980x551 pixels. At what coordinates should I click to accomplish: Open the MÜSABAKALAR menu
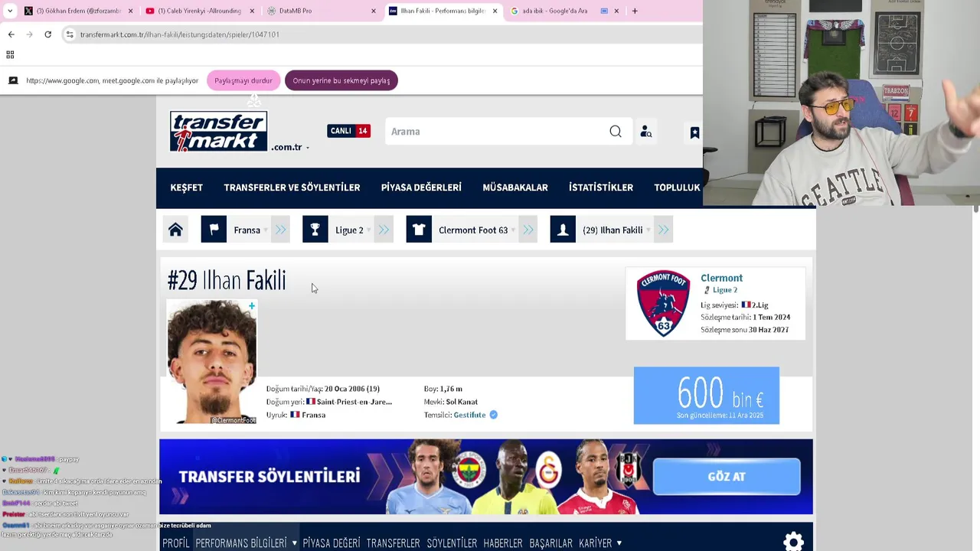click(515, 187)
